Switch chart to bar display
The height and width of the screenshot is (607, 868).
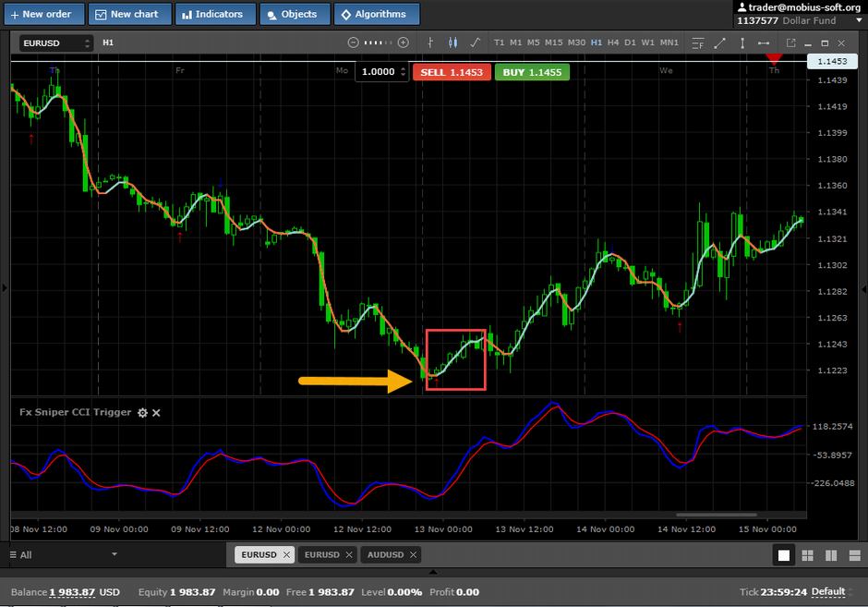(x=430, y=42)
